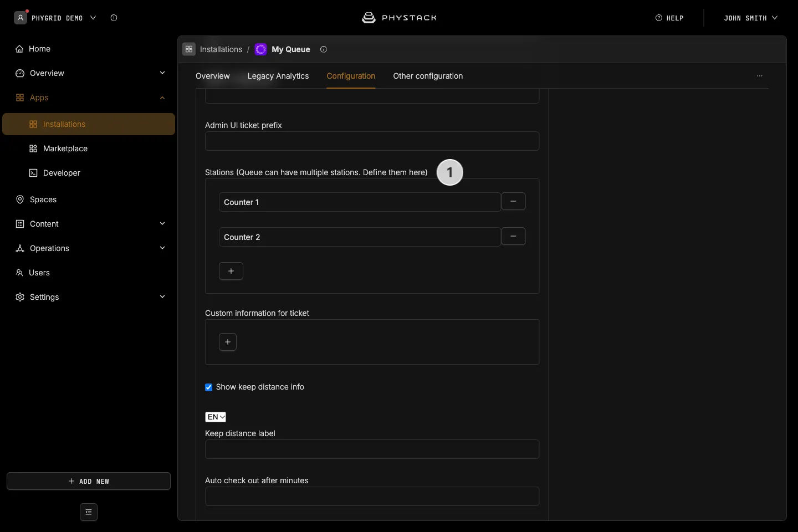Open the EN language dropdown

216,417
